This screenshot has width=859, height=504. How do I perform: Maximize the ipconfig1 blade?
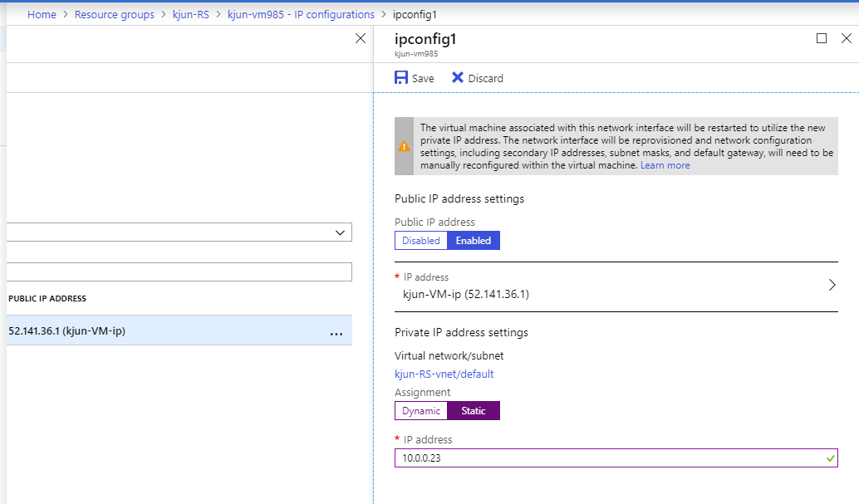click(x=821, y=38)
